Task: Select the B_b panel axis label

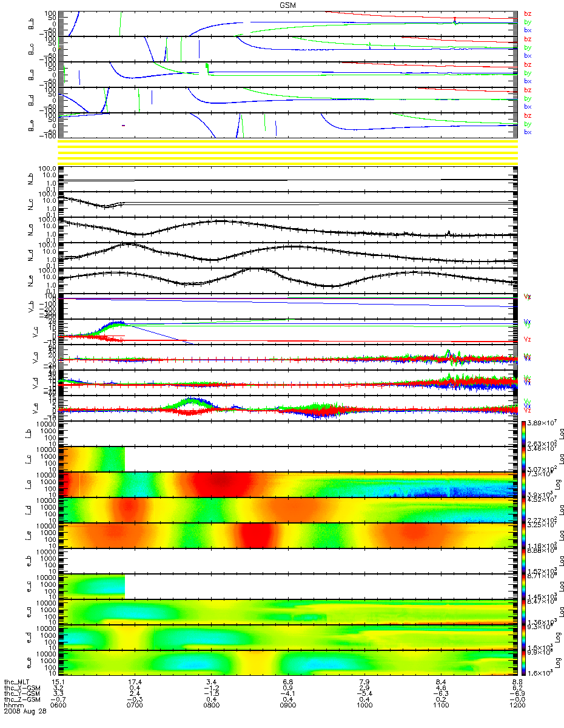Action: point(31,24)
